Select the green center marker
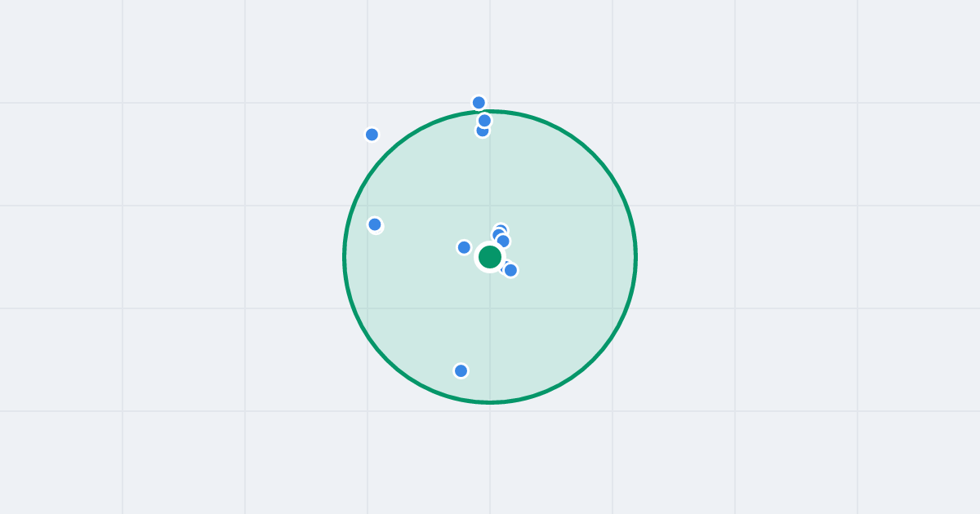 (490, 257)
